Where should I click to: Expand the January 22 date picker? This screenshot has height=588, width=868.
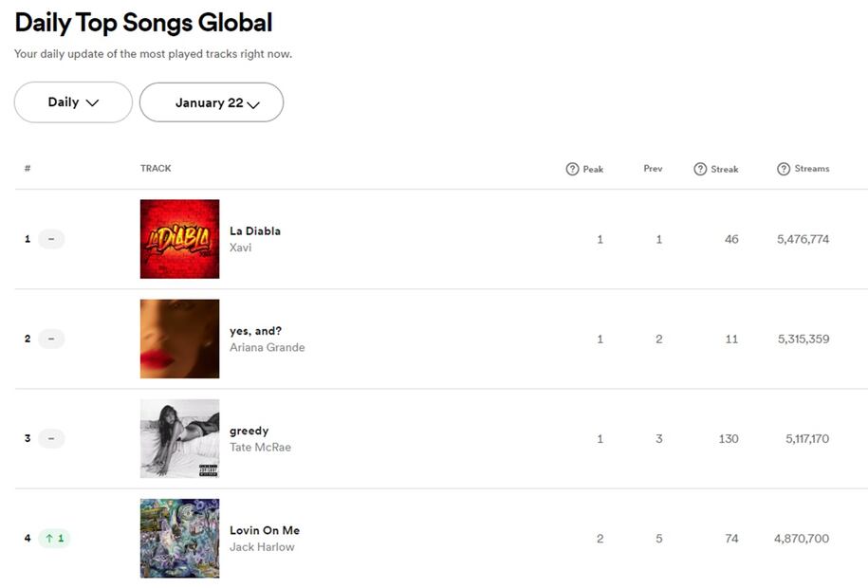click(212, 102)
